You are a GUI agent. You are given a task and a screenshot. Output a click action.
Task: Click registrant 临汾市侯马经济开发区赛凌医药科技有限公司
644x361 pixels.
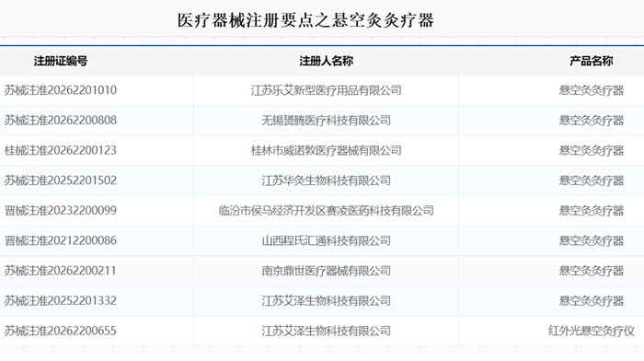pos(326,210)
